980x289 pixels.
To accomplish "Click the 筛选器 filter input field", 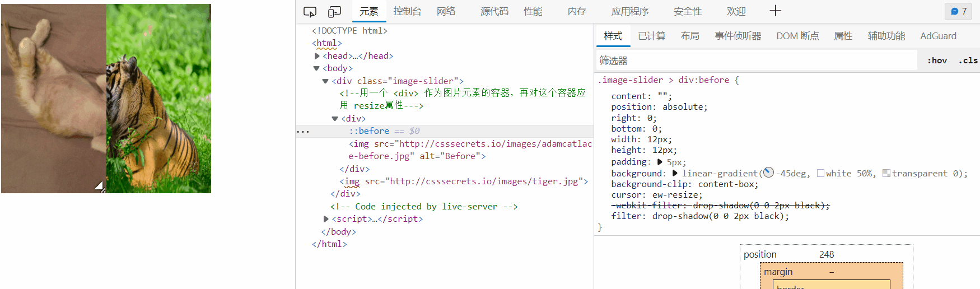I will 757,60.
